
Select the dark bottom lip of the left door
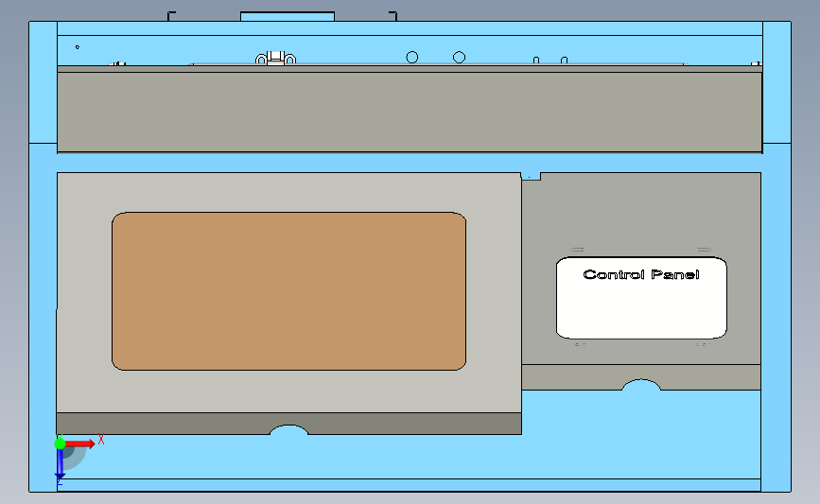(288, 424)
